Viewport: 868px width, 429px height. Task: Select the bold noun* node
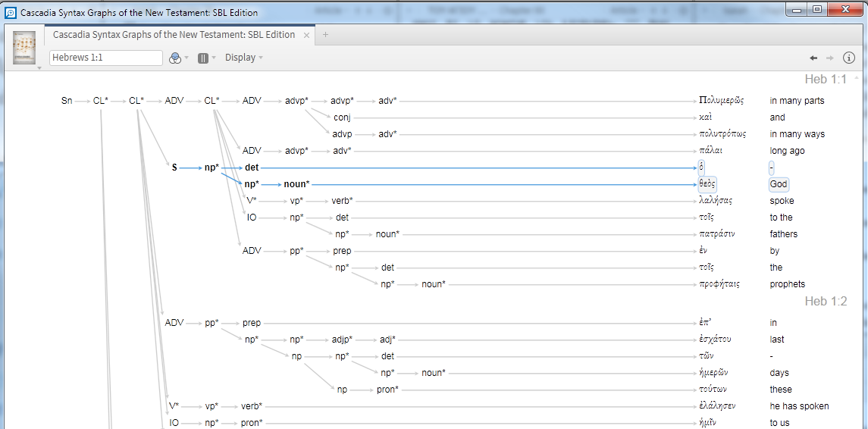click(x=296, y=183)
